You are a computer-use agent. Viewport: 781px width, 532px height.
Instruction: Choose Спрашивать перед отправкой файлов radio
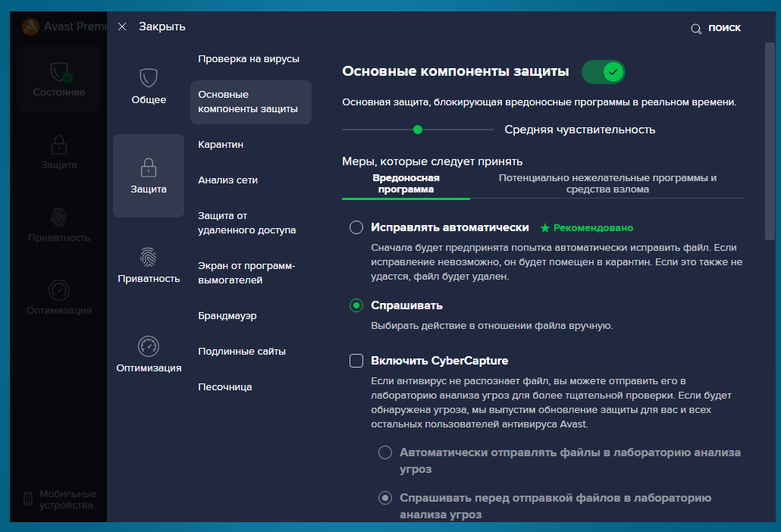pos(385,498)
